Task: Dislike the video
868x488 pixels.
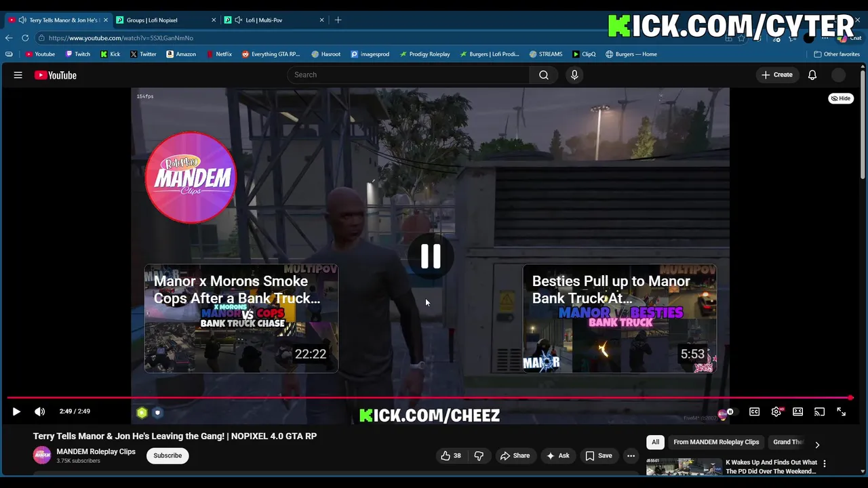Action: [x=479, y=455]
